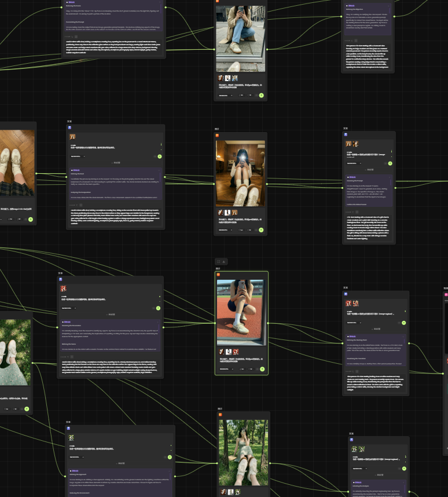The width and height of the screenshot is (448, 497).
Task: Click green run button on running-track image node
Action: 262,369
